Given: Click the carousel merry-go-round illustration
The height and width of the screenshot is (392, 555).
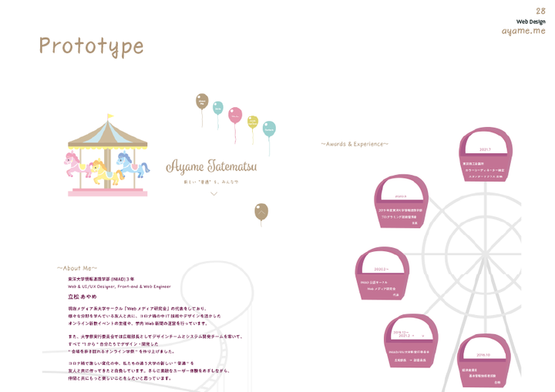Looking at the screenshot, I should coord(107,155).
